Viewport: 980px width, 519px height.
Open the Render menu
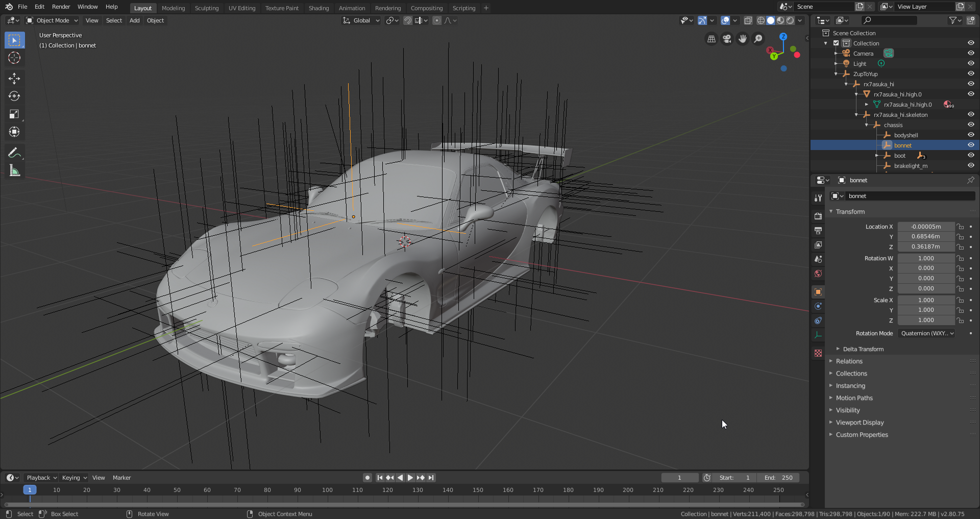[x=61, y=7]
